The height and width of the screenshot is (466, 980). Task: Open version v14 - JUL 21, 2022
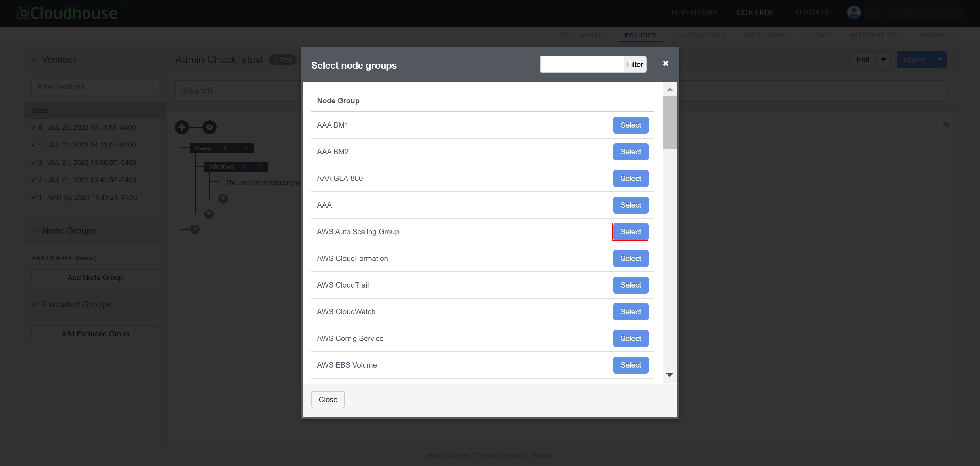click(x=83, y=145)
